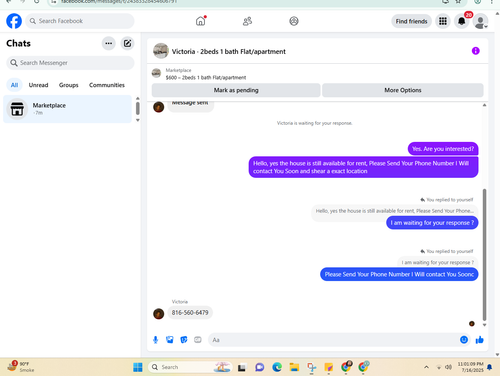
Task: Open the taskbar chat app icon
Action: (x=259, y=367)
